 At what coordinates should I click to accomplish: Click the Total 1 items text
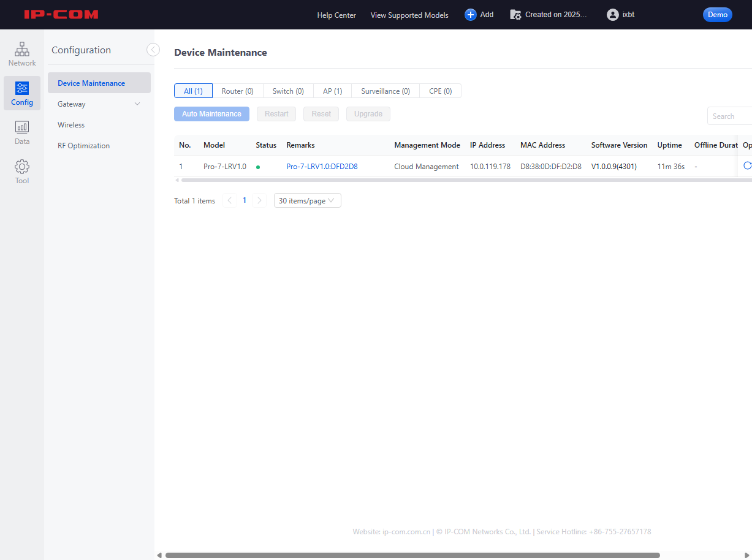(195, 201)
